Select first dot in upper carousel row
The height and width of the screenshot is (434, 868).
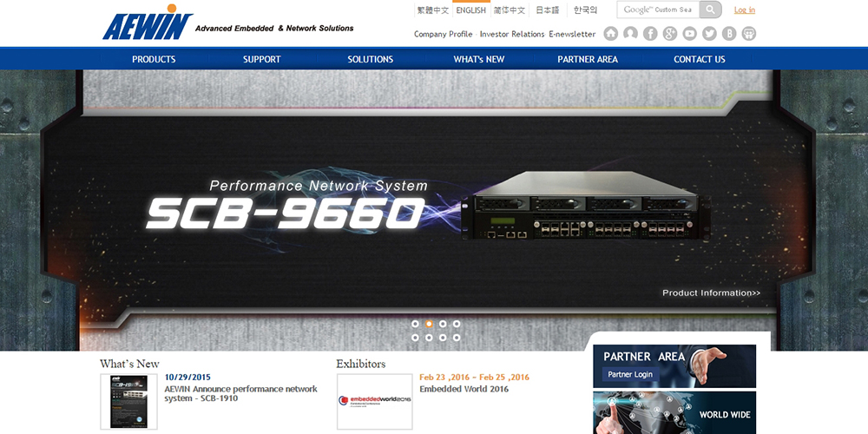click(415, 324)
